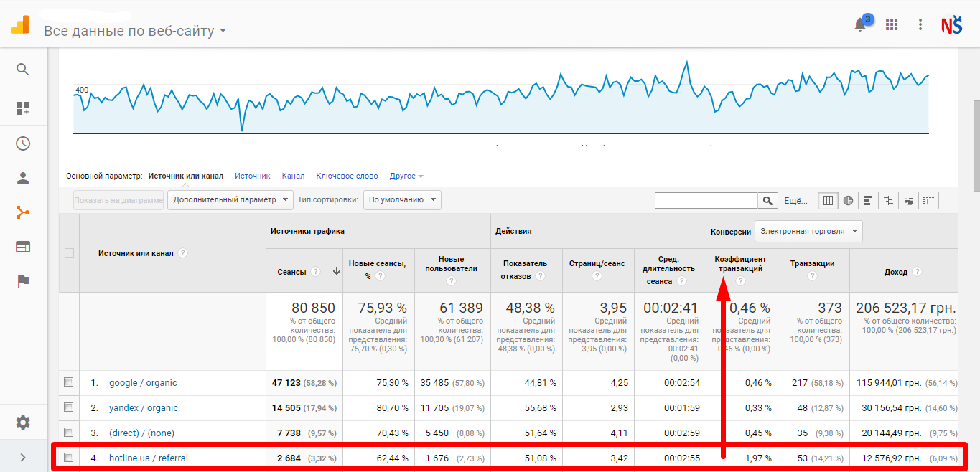The height and width of the screenshot is (472, 980).
Task: Select the Источник primary dimension tab
Action: (x=253, y=176)
